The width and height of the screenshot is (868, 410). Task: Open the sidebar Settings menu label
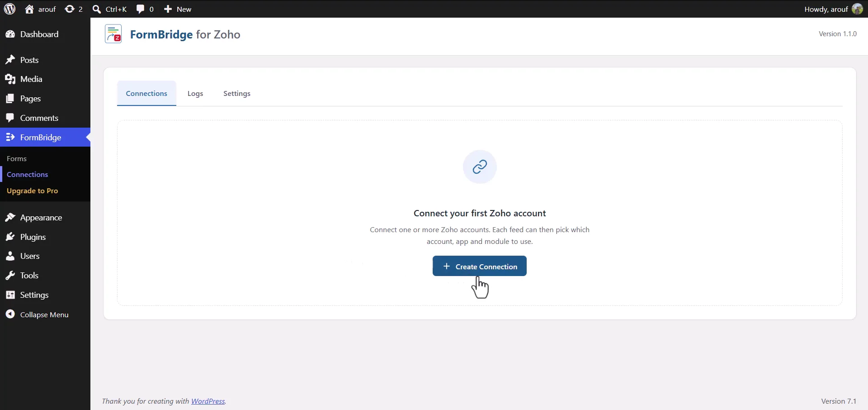[34, 295]
